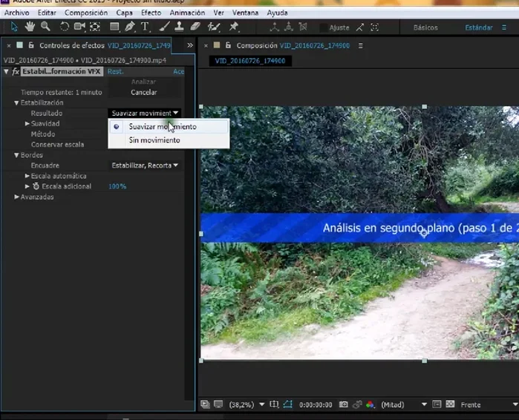Image resolution: width=519 pixels, height=420 pixels.
Task: Toggle the fx effect switch for stabilizer
Action: coord(16,72)
